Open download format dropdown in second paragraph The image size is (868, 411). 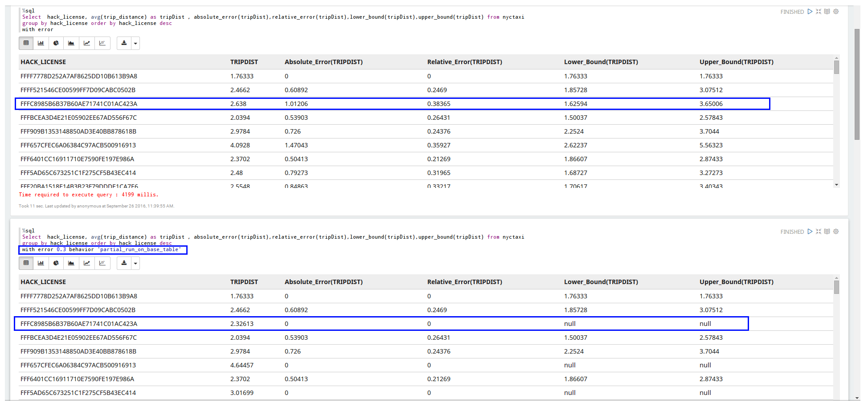click(x=135, y=263)
